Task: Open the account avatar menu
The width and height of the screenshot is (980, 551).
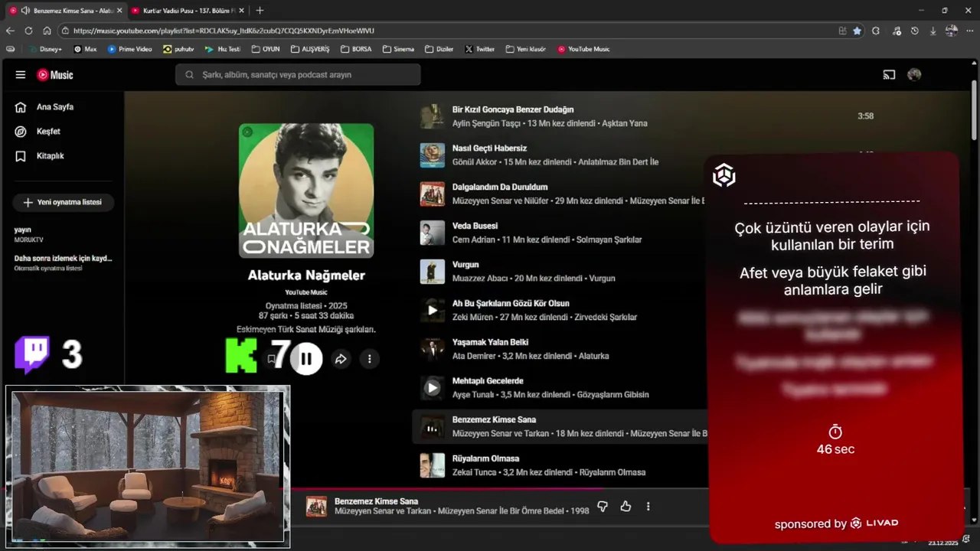Action: 914,75
